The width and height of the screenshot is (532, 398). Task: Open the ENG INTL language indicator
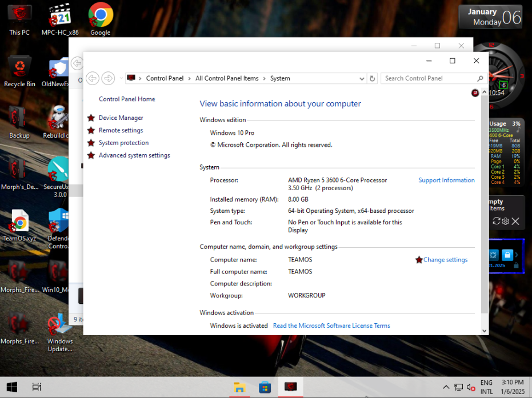[x=486, y=387]
